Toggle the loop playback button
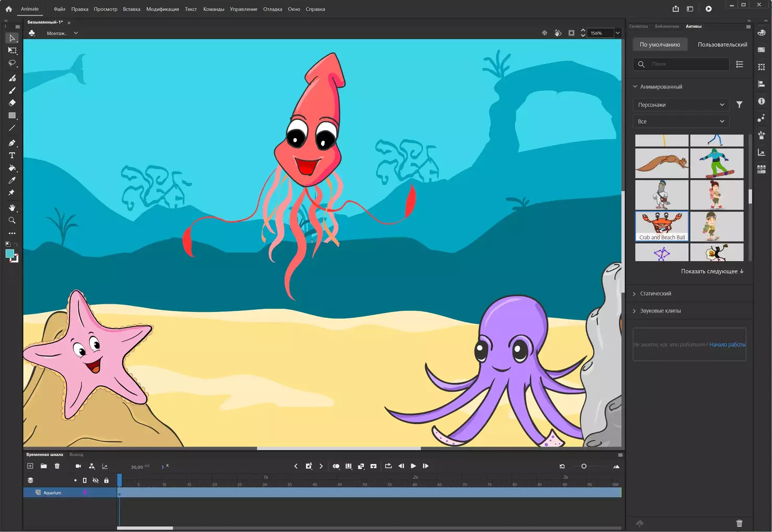 388,466
